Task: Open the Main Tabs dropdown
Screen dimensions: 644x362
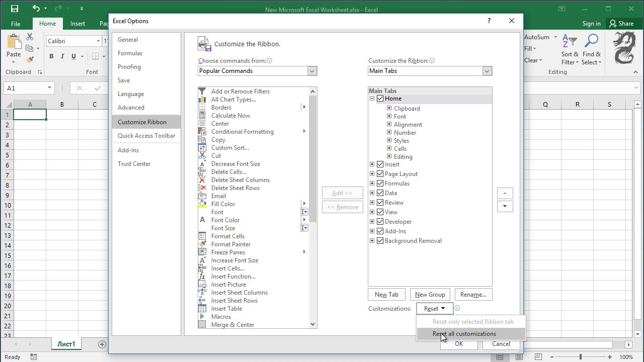Action: click(x=487, y=71)
